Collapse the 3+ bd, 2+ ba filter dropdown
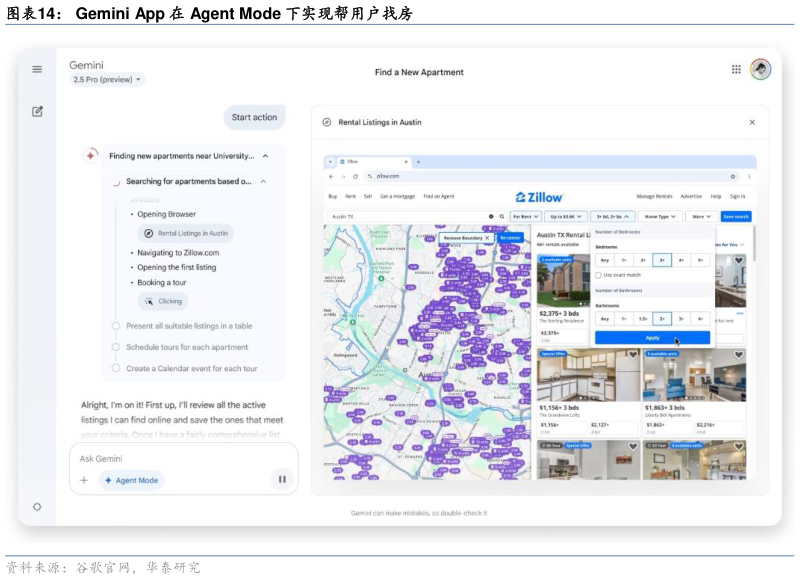Viewport: 800px width, 580px height. [613, 217]
